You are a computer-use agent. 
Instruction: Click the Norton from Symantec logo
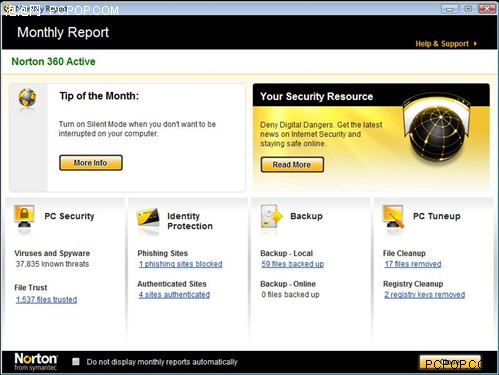36,362
